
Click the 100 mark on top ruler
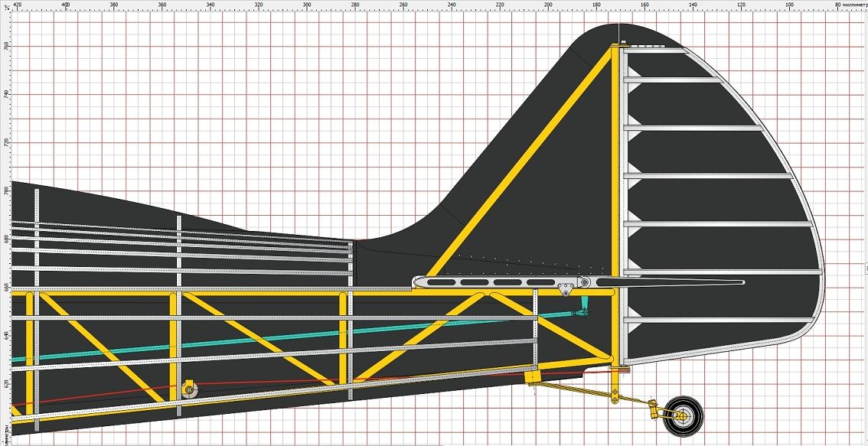(790, 5)
